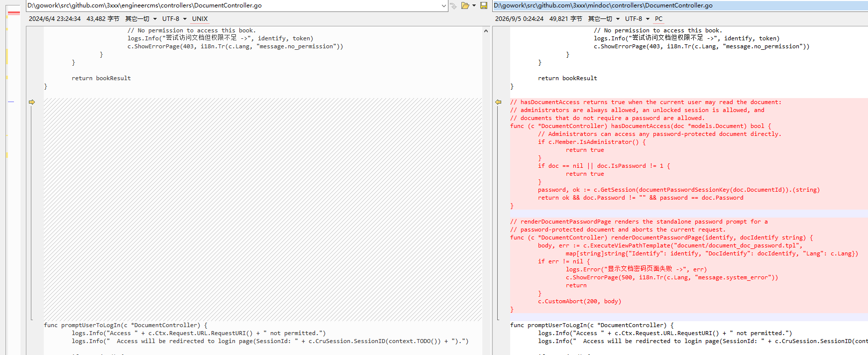Image resolution: width=868 pixels, height=355 pixels.
Task: Click the renderDocumentPasswordPage func declaration line
Action: 661,237
